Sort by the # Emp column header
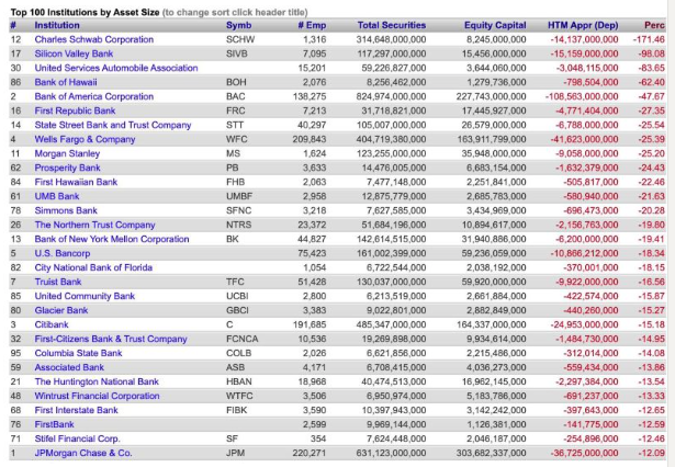676x467 pixels. point(312,25)
